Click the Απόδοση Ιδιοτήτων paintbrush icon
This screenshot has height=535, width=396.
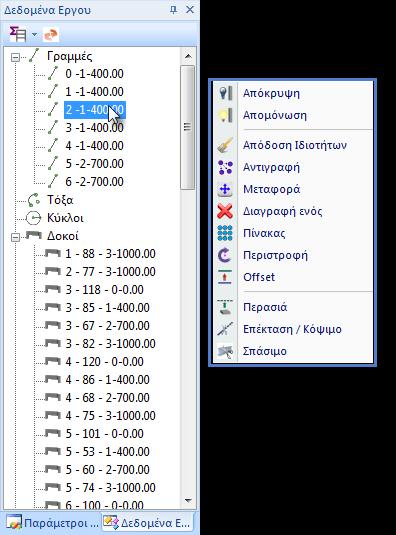(225, 145)
